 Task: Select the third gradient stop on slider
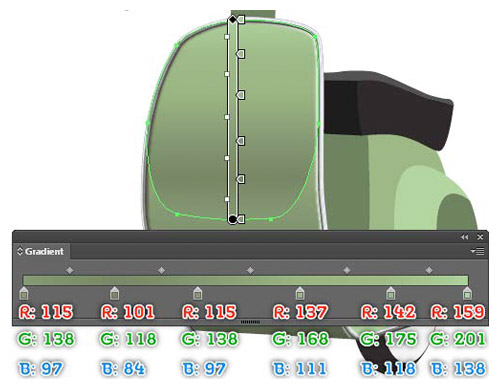(x=197, y=293)
